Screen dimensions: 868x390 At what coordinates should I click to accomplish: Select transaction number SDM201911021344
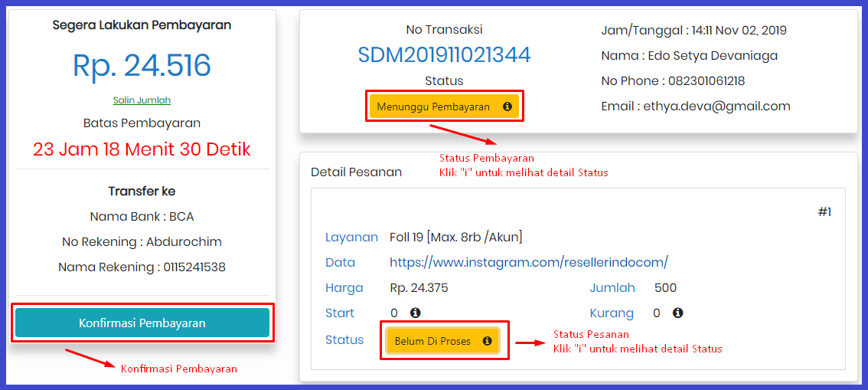(x=444, y=55)
